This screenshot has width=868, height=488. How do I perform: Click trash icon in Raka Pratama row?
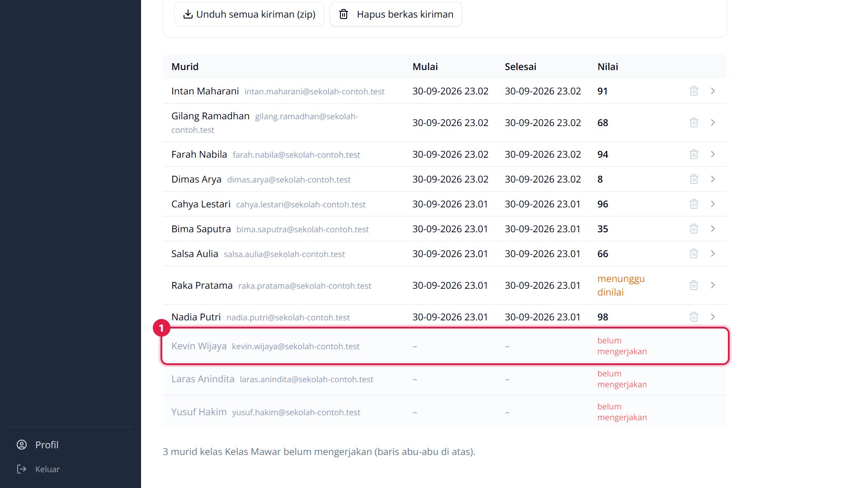[694, 285]
